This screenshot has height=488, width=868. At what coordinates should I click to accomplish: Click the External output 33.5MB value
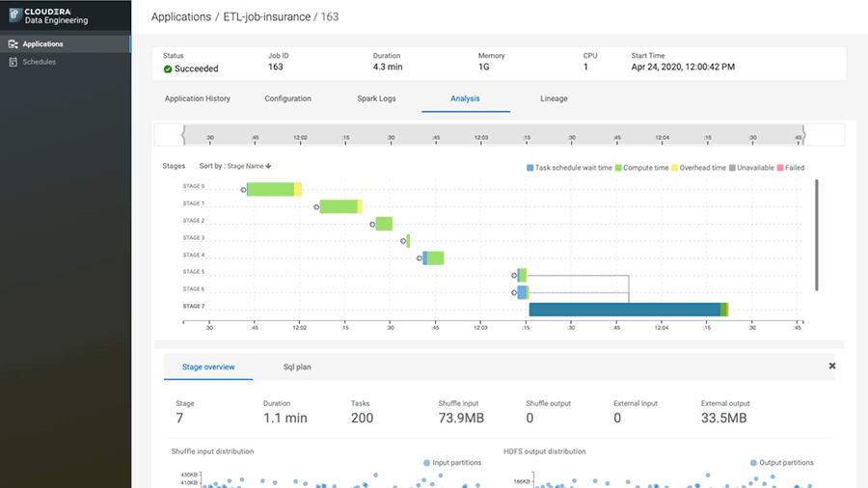click(x=724, y=419)
